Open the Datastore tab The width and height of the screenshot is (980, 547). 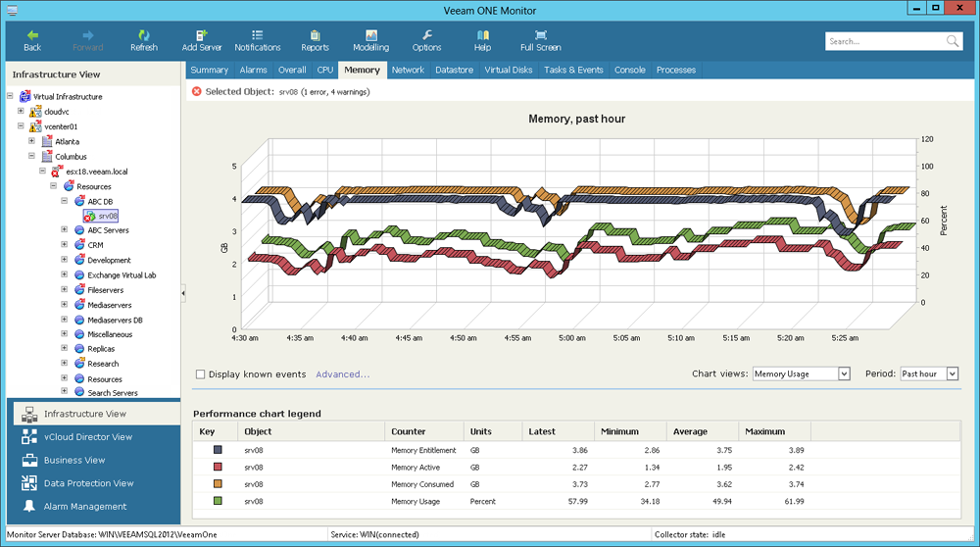tap(455, 70)
